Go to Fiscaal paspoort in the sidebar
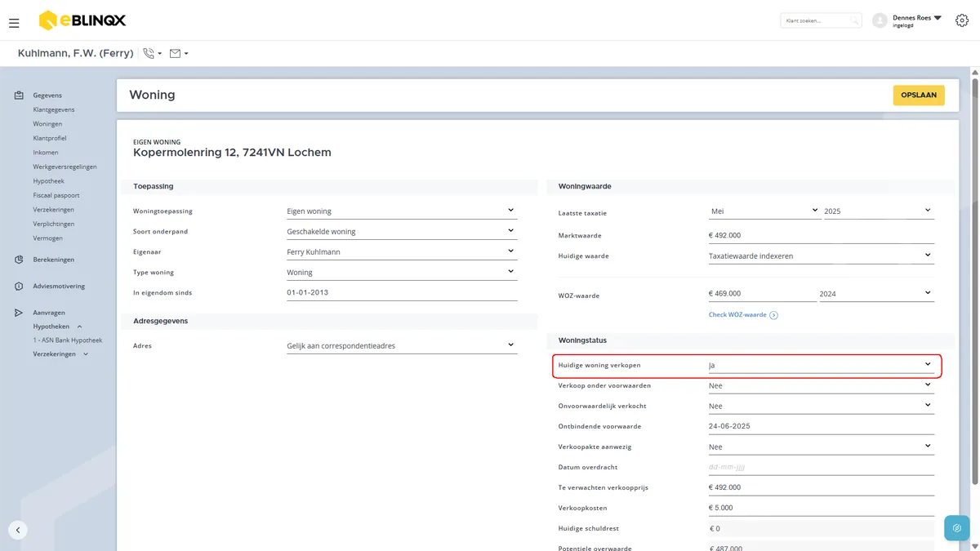 pos(56,196)
